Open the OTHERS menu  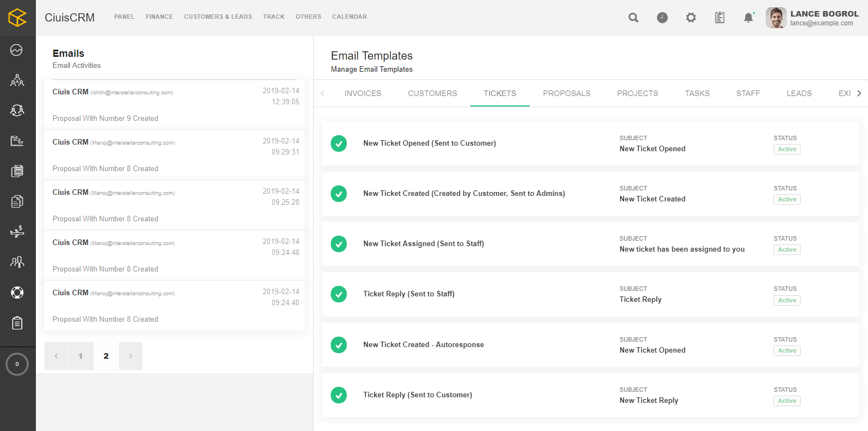[x=308, y=17]
